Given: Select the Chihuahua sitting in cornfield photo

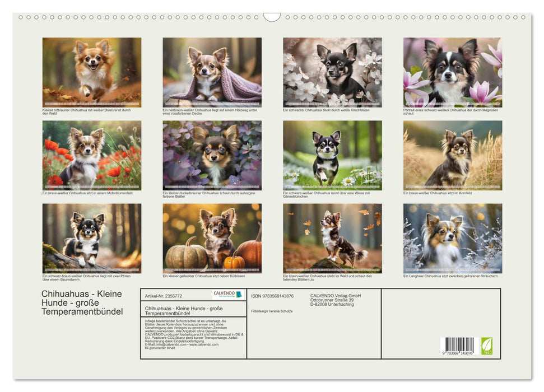Looking at the screenshot, I should (453, 156).
